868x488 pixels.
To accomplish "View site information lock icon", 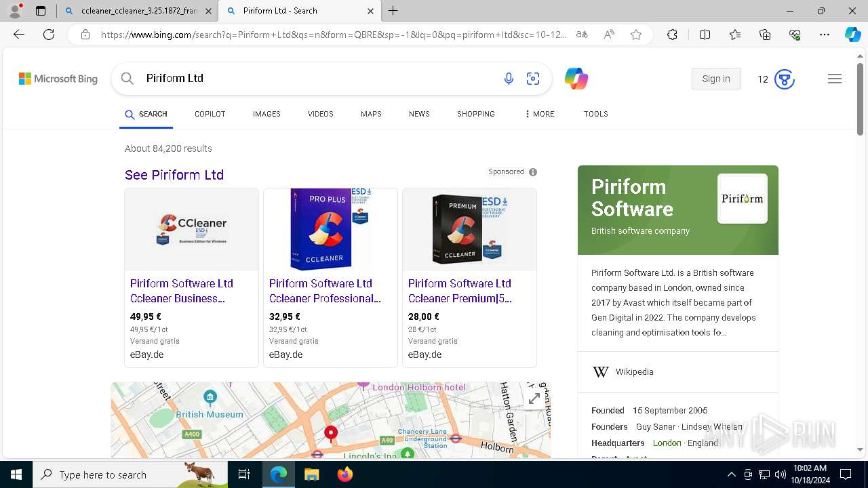I will [85, 35].
